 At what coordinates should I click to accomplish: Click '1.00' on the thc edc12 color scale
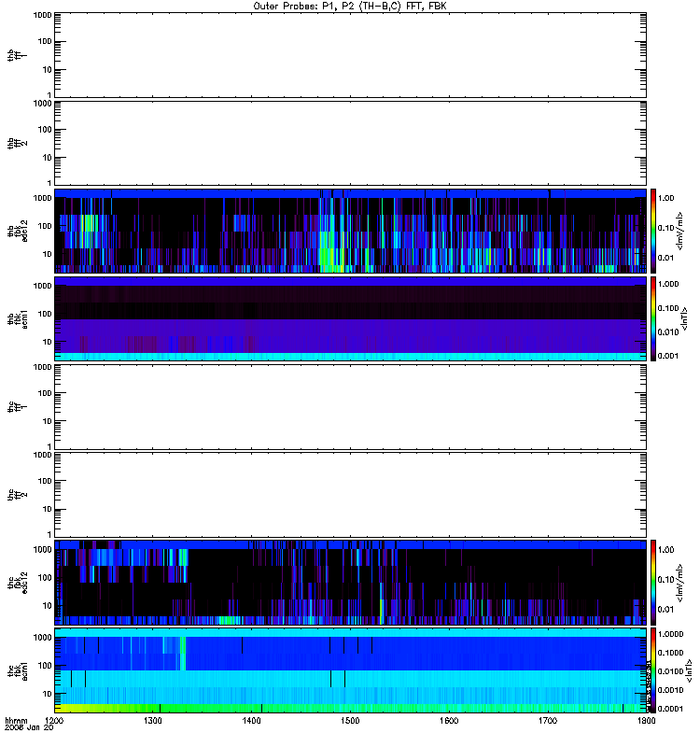[666, 550]
